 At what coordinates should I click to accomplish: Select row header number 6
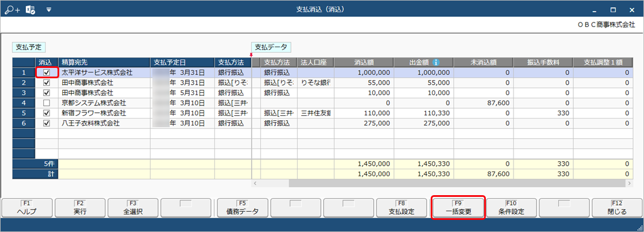(24, 123)
